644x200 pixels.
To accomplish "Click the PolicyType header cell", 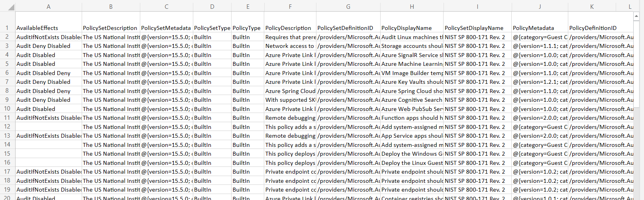I will [x=248, y=22].
